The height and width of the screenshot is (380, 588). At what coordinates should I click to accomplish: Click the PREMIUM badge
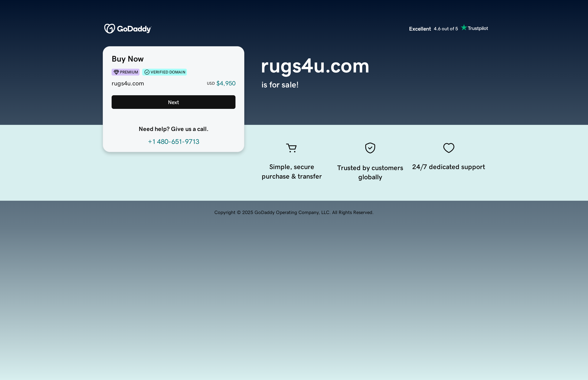[125, 72]
